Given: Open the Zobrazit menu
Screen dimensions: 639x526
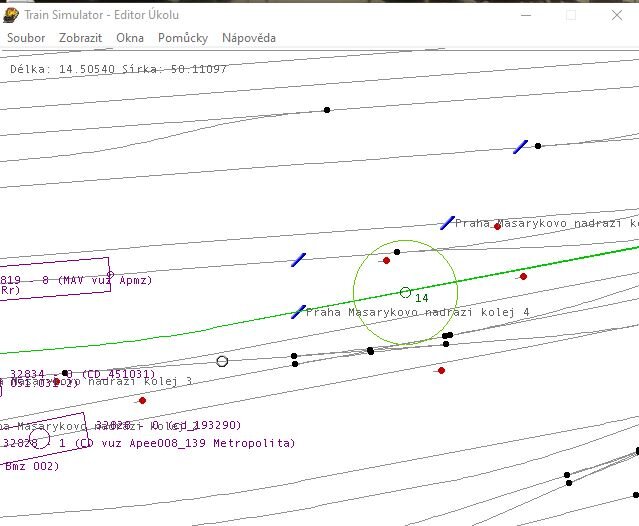Looking at the screenshot, I should click(x=80, y=38).
